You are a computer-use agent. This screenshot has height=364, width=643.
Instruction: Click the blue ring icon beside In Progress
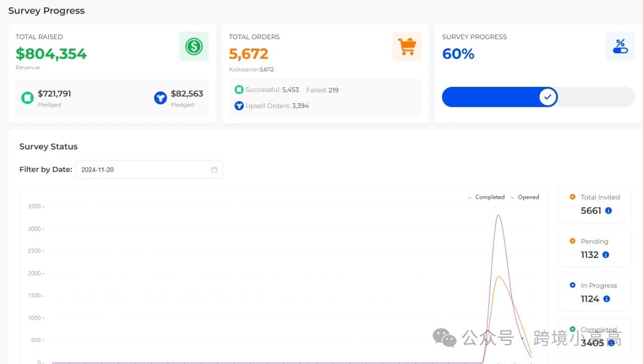[x=572, y=285]
